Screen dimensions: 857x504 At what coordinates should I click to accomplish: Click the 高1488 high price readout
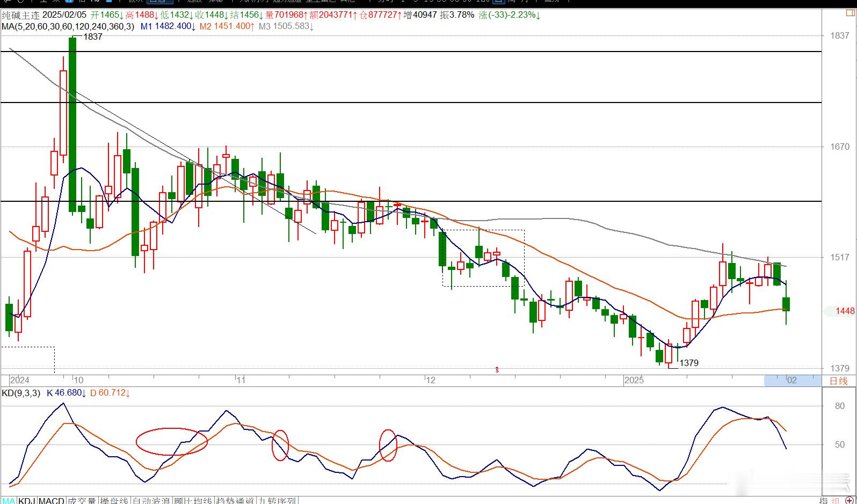pos(142,15)
